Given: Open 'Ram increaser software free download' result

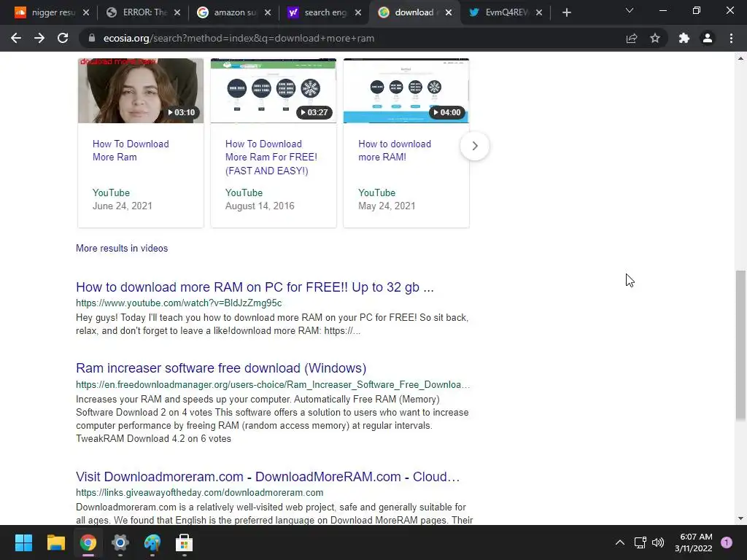Looking at the screenshot, I should coord(221,368).
